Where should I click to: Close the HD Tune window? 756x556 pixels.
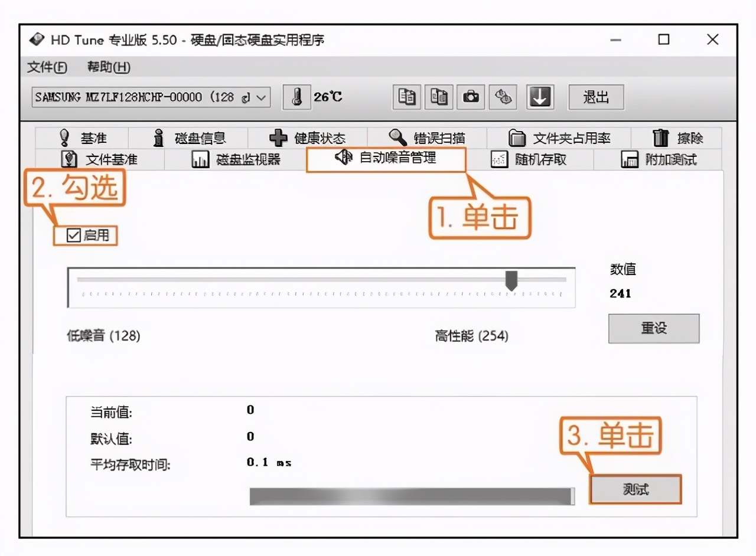point(713,40)
